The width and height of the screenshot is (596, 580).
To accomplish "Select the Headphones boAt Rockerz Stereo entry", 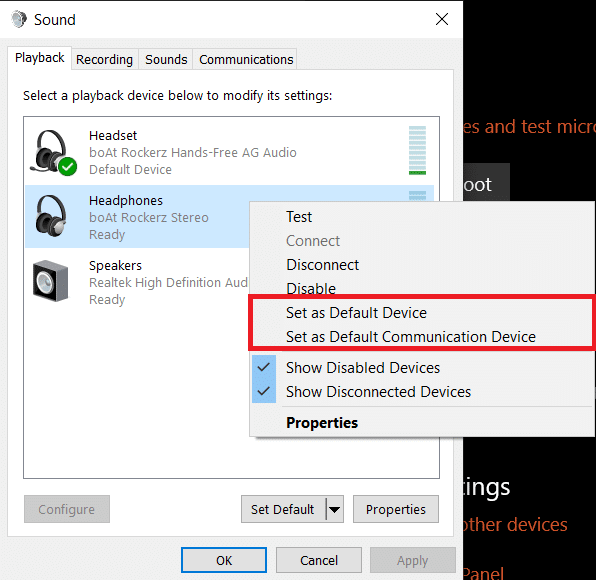I will click(137, 217).
